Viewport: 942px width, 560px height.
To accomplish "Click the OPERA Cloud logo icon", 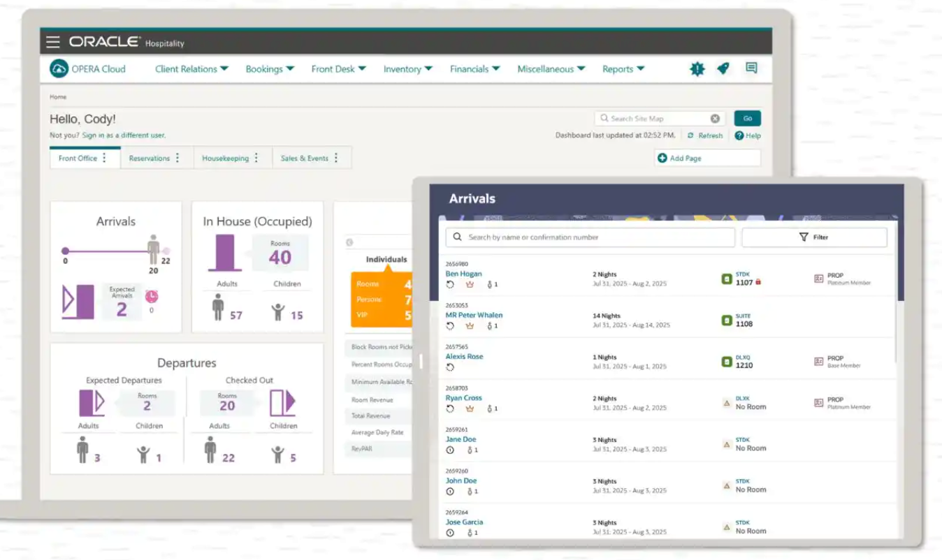I will coord(59,68).
